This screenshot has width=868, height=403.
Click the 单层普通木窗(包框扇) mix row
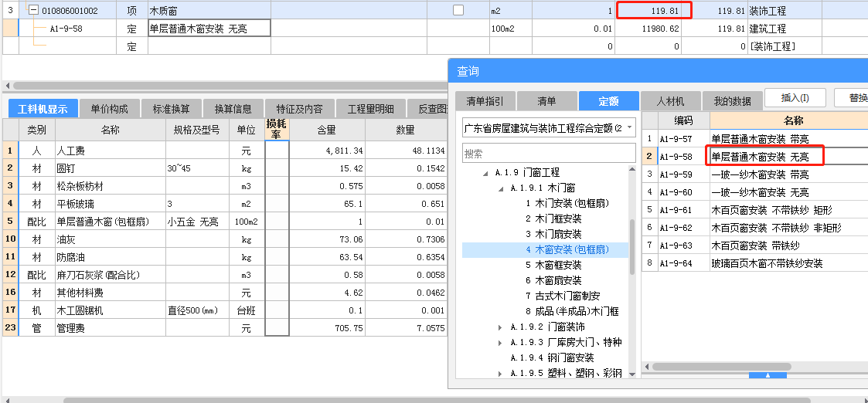pos(224,222)
